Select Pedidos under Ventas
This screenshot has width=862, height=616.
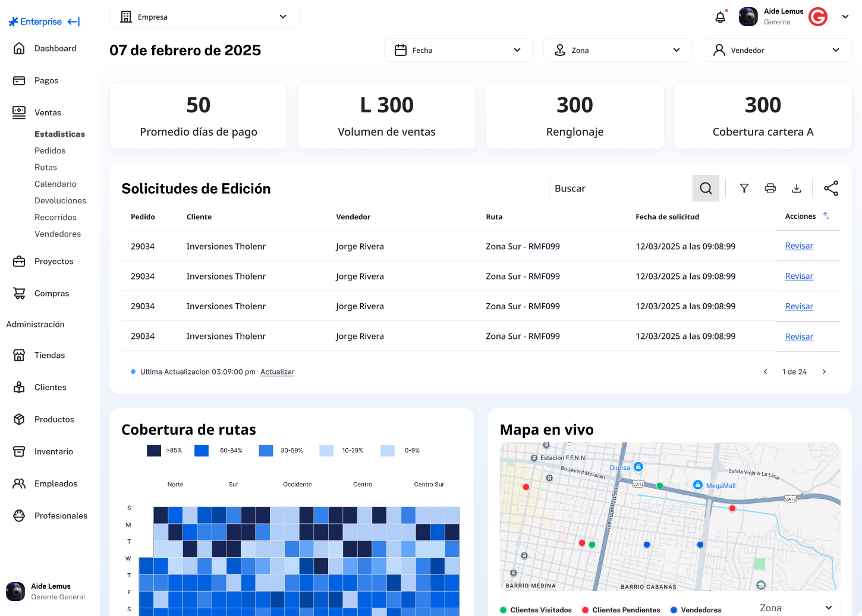point(50,151)
